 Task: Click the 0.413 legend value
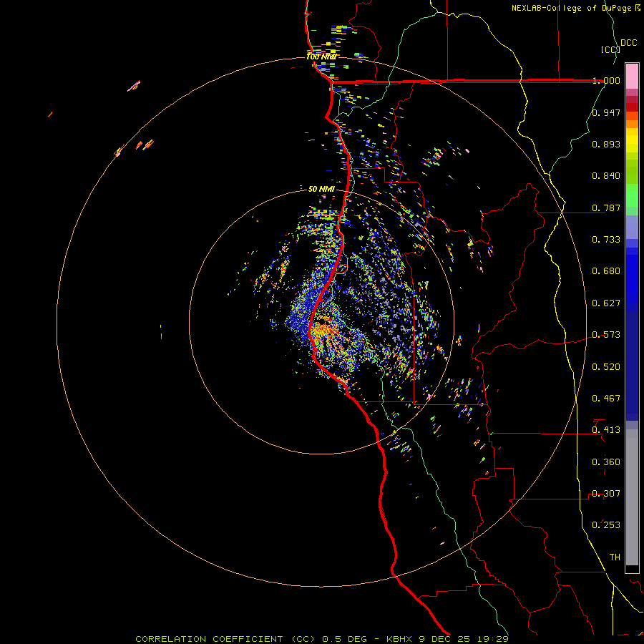606,430
